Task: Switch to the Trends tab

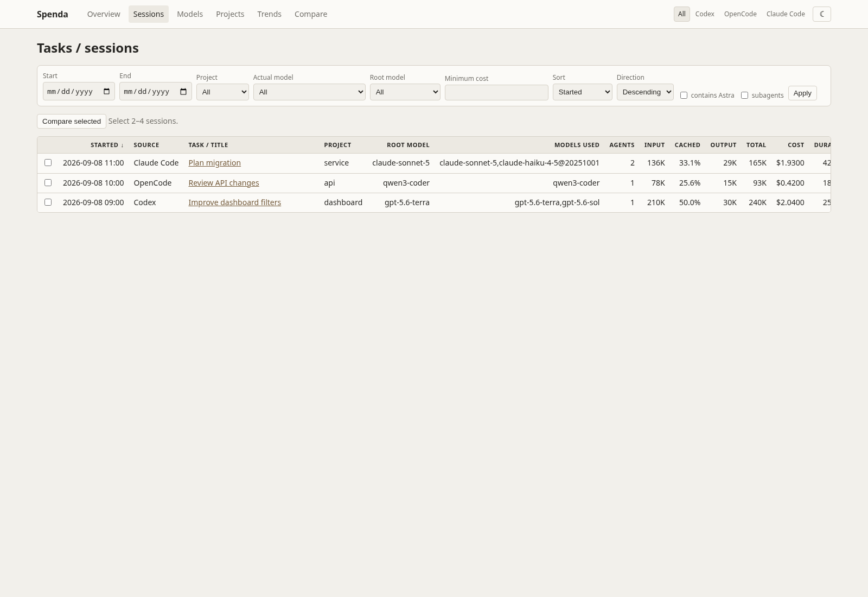Action: tap(269, 14)
